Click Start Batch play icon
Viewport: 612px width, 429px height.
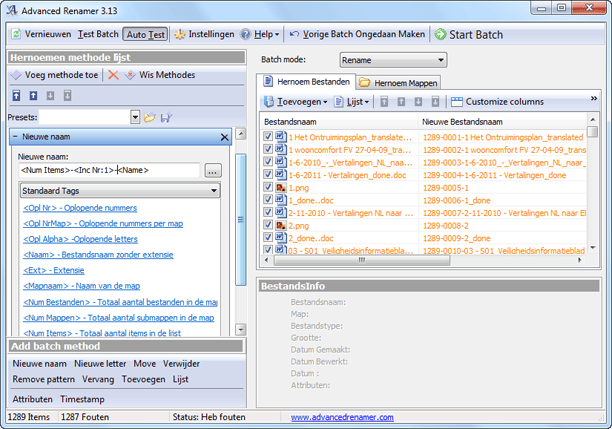pos(441,34)
